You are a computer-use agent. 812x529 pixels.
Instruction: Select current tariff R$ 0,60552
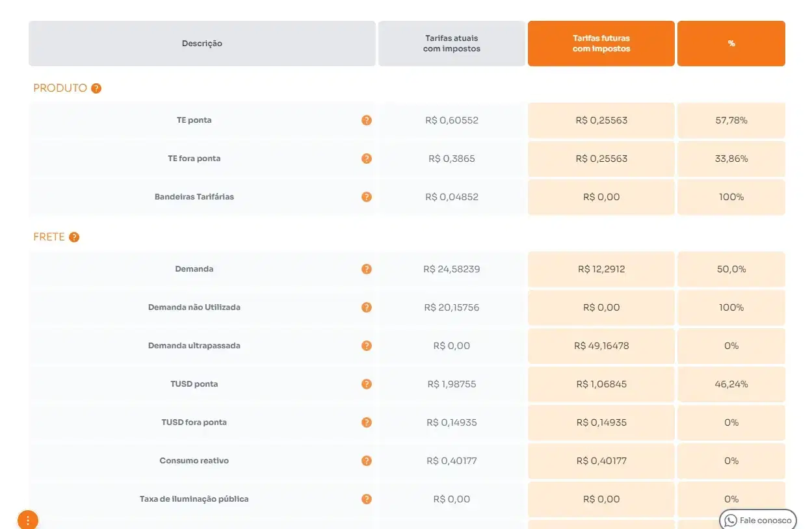452,120
